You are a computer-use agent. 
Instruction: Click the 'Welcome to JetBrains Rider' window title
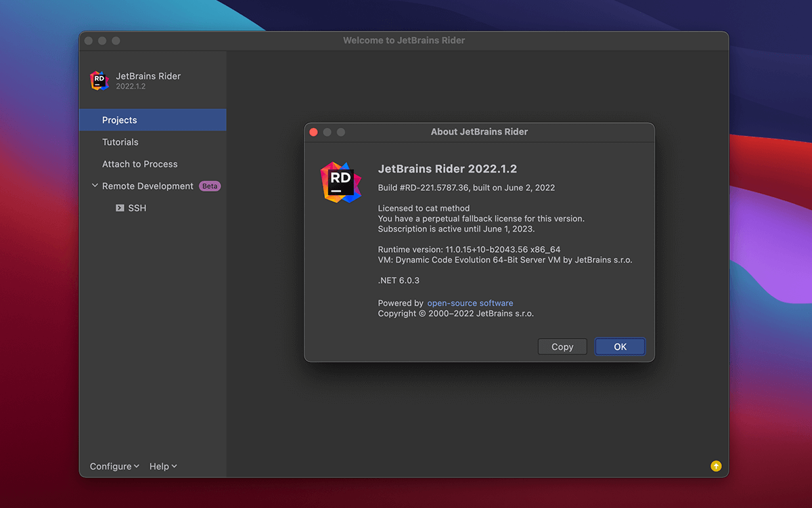coord(404,41)
